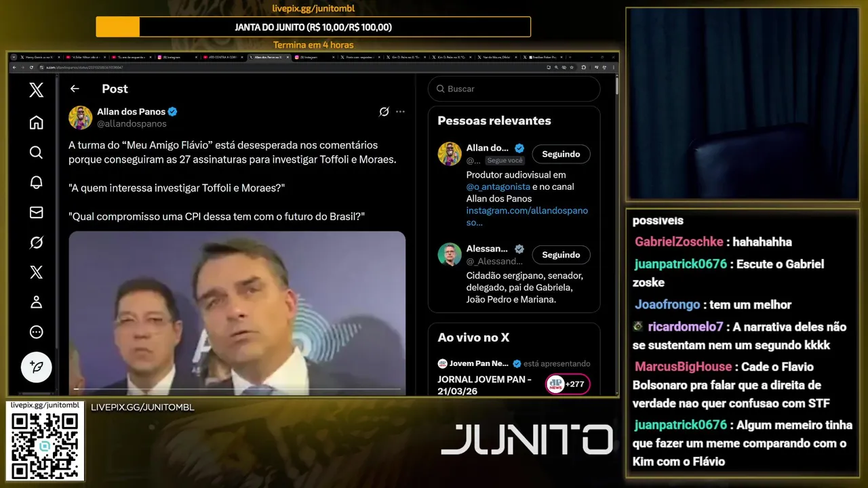Viewport: 868px width, 488px height.
Task: Switch to first Instagram tab
Action: pyautogui.click(x=178, y=57)
